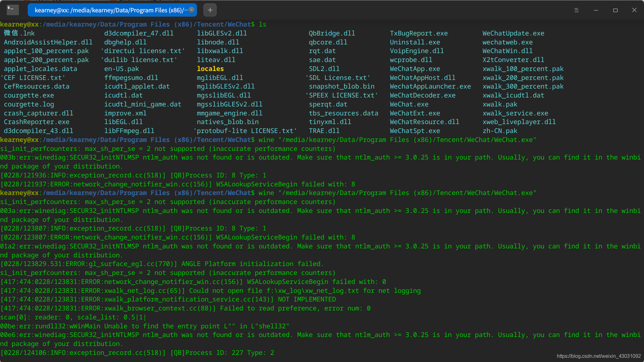Click 'directui license.txt' file name
The width and height of the screenshot is (644, 362).
[x=143, y=51]
